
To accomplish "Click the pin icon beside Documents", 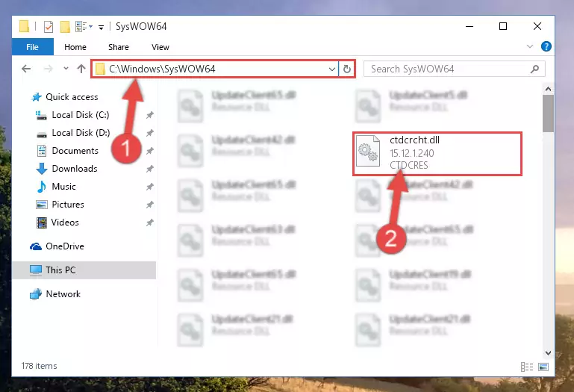I will (x=150, y=151).
